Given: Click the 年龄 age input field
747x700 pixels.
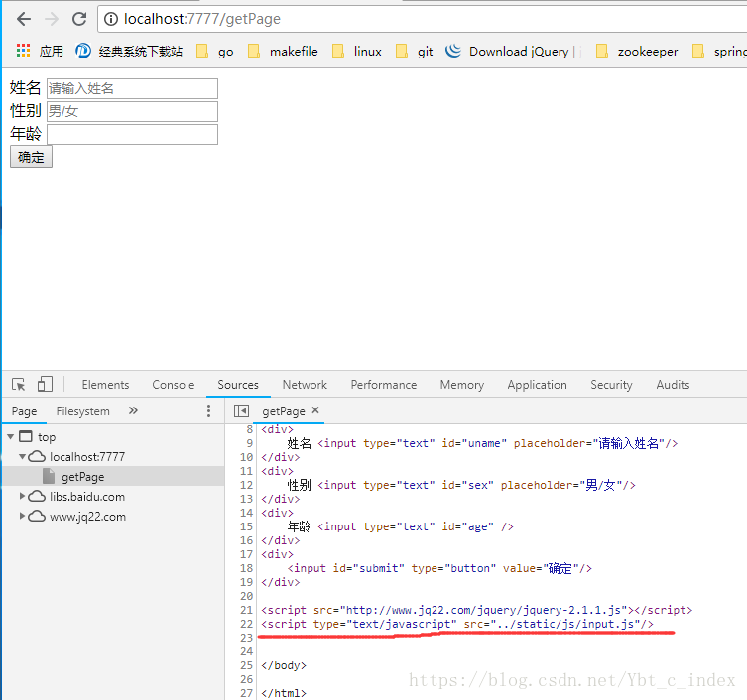Looking at the screenshot, I should (133, 134).
